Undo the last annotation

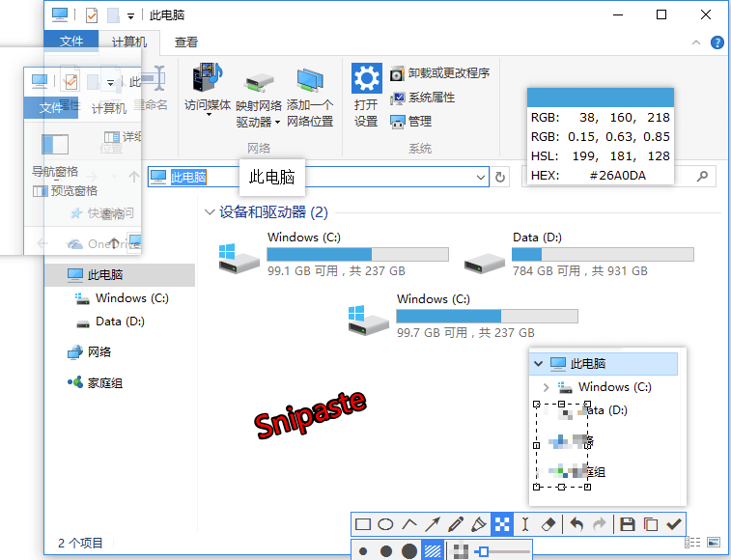[x=576, y=524]
